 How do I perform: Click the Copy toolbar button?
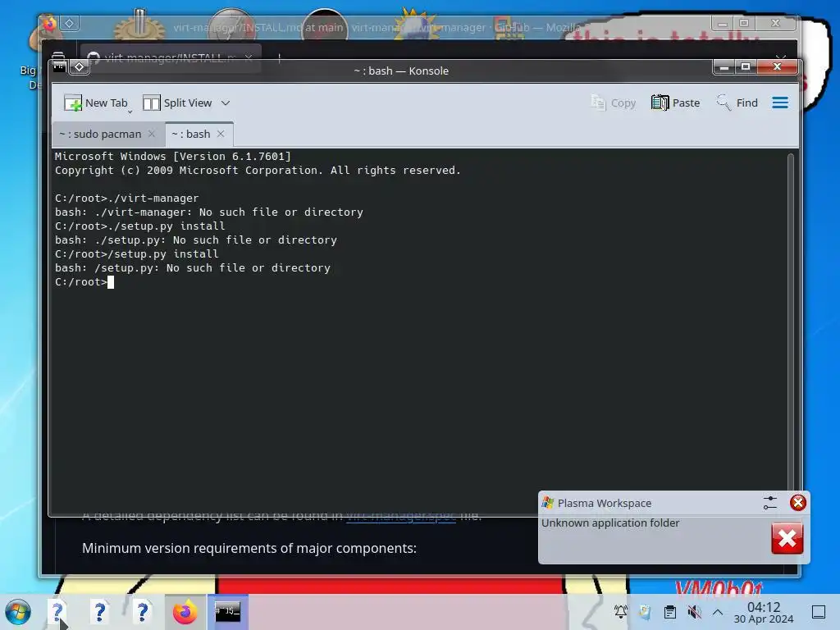click(x=613, y=103)
